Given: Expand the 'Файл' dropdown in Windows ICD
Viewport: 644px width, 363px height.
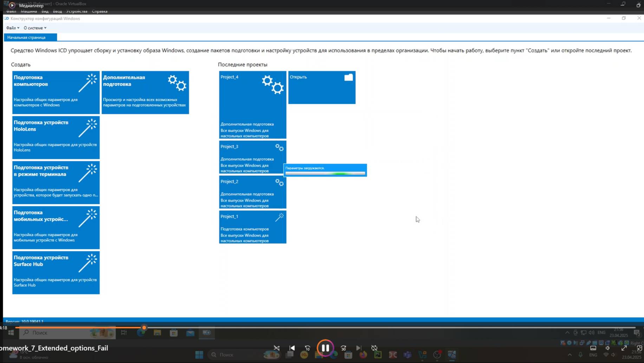Looking at the screenshot, I should click(x=13, y=28).
